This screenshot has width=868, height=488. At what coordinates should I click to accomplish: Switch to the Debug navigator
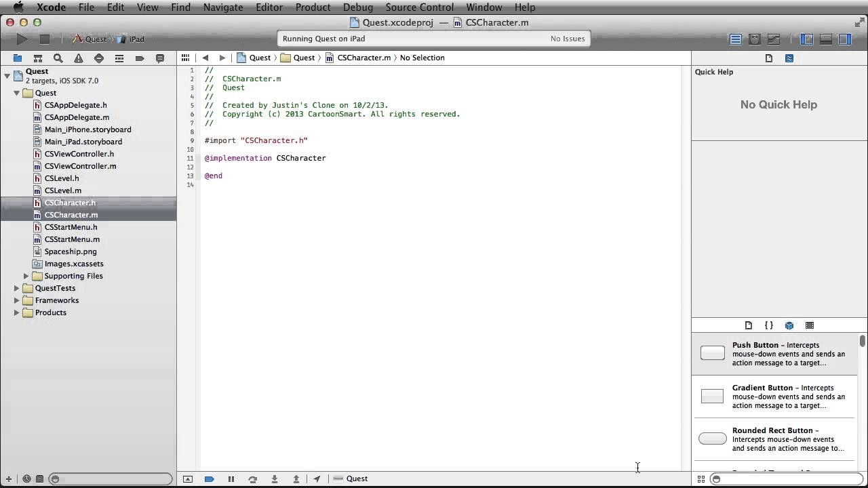[x=119, y=58]
